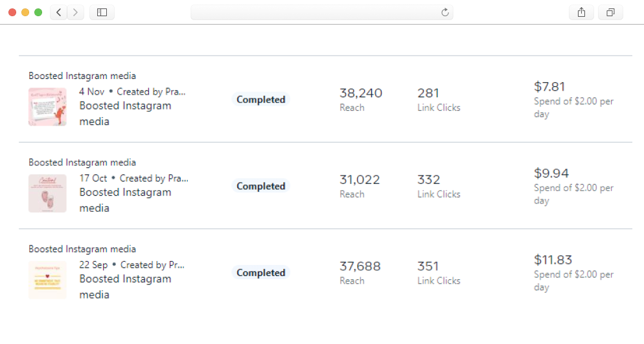Viewport: 644px width, 344px height.
Task: Open the 22 Sep ad thumbnail
Action: (x=47, y=280)
